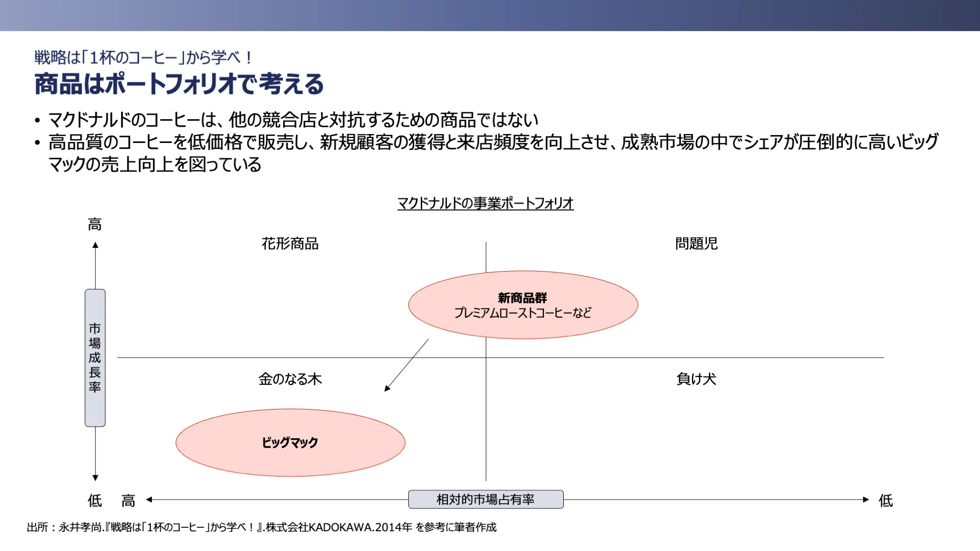The height and width of the screenshot is (551, 980).
Task: Select the ビッグマック ellipse
Action: [x=291, y=443]
